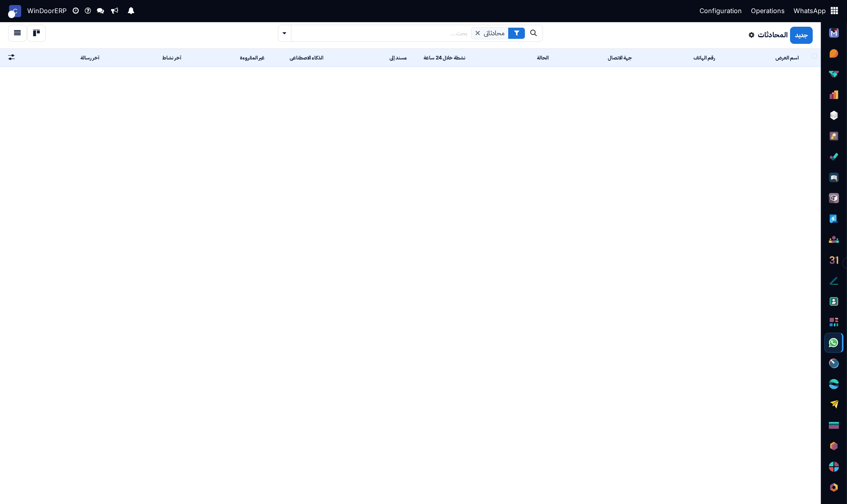Open the Contacts person card app icon

(x=834, y=301)
